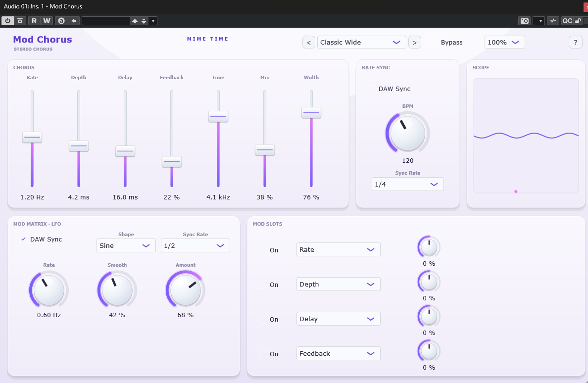Uncheck DAW Sync in Mod Matrix LFO
Screen dimensions: 588x383
coord(23,239)
